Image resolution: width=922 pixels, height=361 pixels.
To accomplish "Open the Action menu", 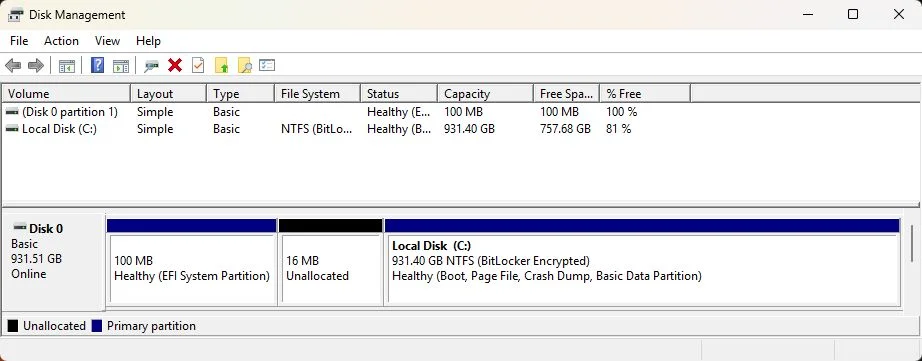I will (61, 41).
